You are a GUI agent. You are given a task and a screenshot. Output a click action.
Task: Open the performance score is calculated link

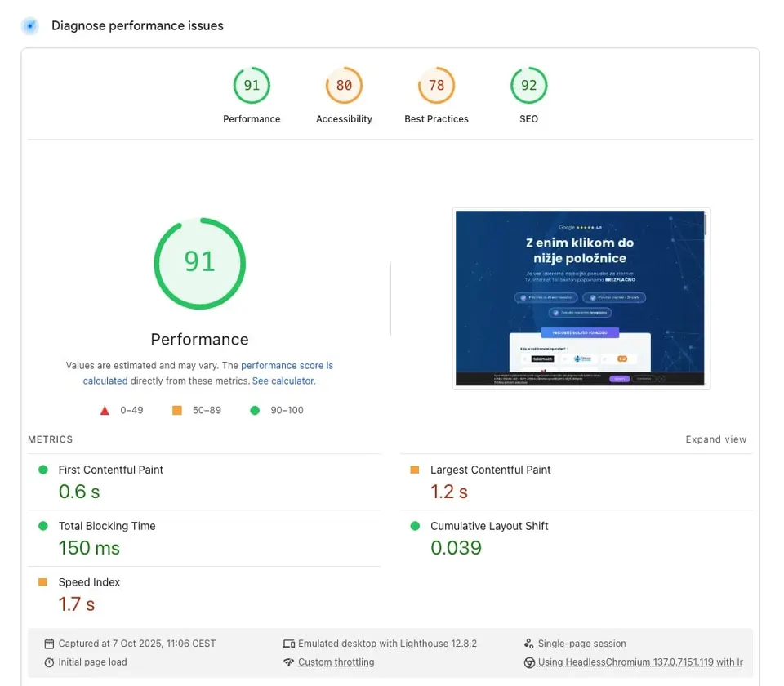pos(287,366)
